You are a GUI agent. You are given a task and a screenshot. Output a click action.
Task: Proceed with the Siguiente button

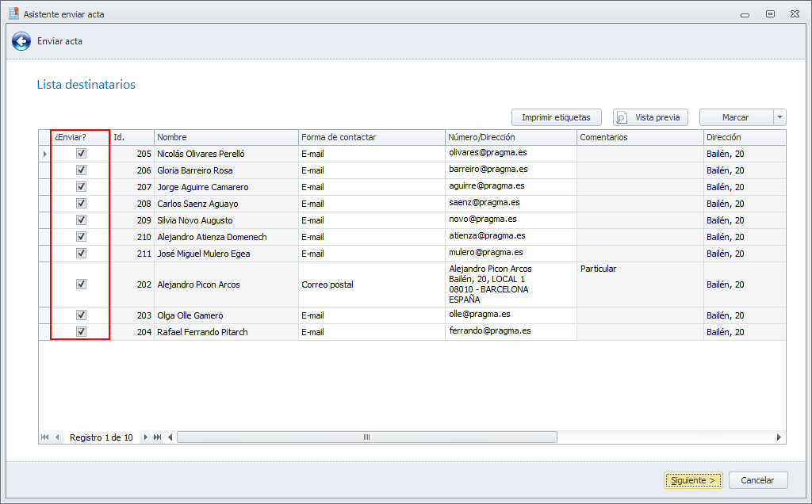click(x=693, y=480)
